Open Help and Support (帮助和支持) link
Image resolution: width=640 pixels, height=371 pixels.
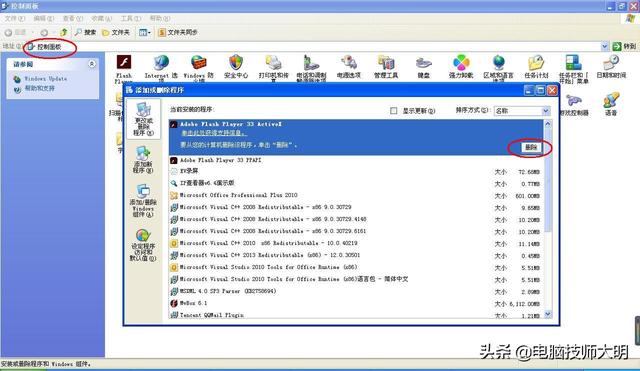click(40, 88)
